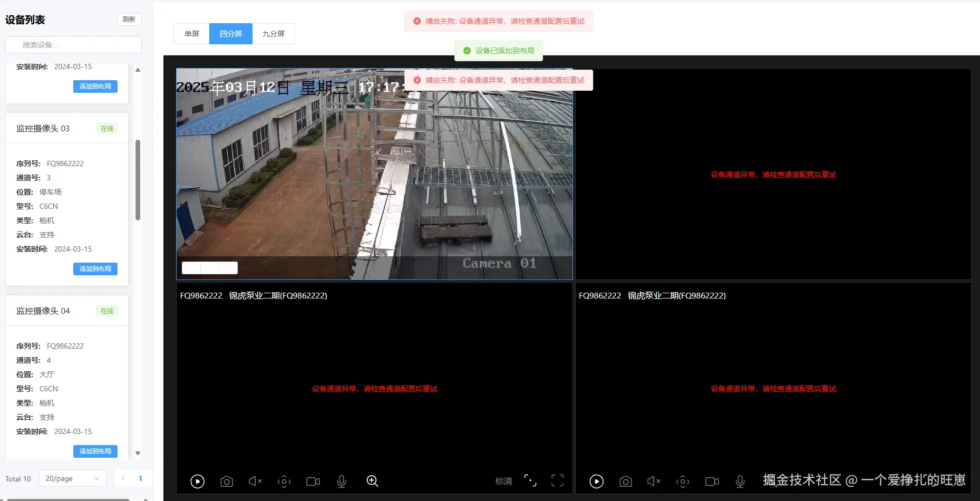This screenshot has height=501, width=980.
Task: Toggle microphone intercom in bottom-left pane
Action: pos(342,481)
